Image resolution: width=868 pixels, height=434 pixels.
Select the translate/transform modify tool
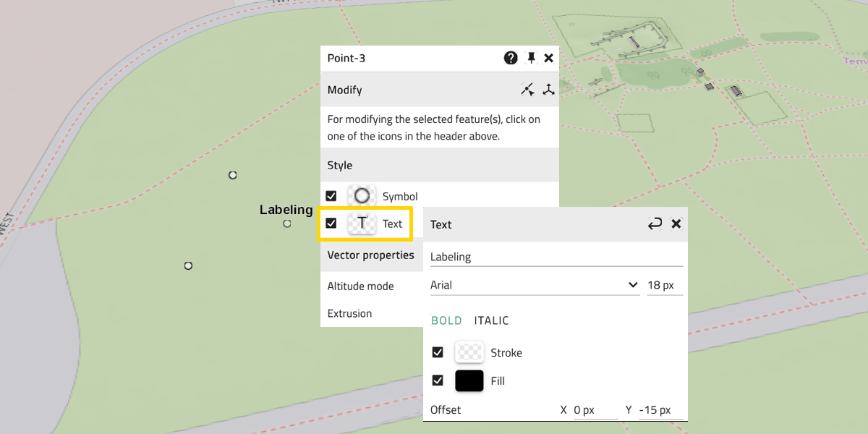click(x=549, y=90)
